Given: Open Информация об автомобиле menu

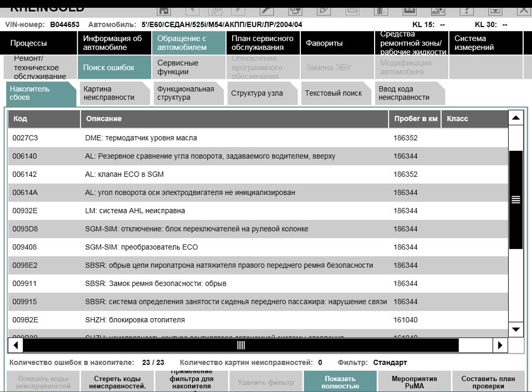Looking at the screenshot, I should point(114,43).
